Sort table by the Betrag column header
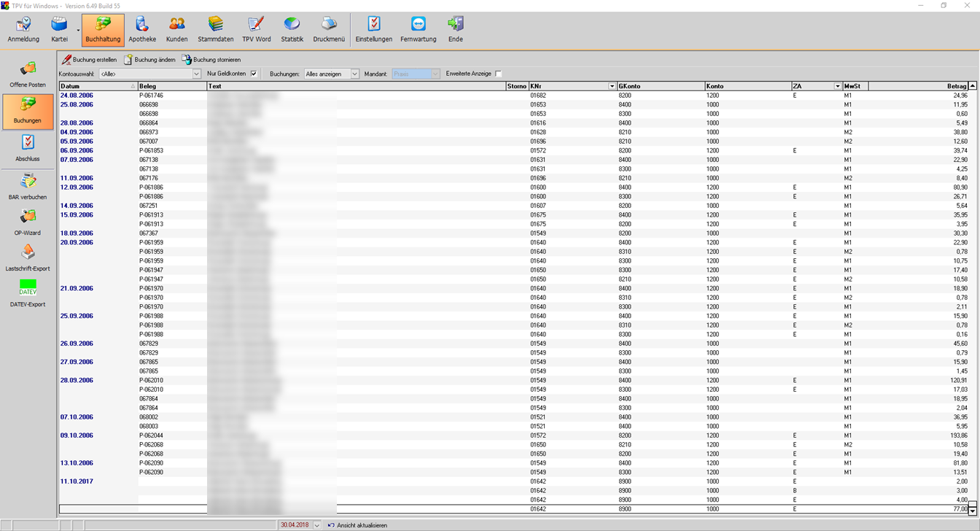 pyautogui.click(x=919, y=86)
